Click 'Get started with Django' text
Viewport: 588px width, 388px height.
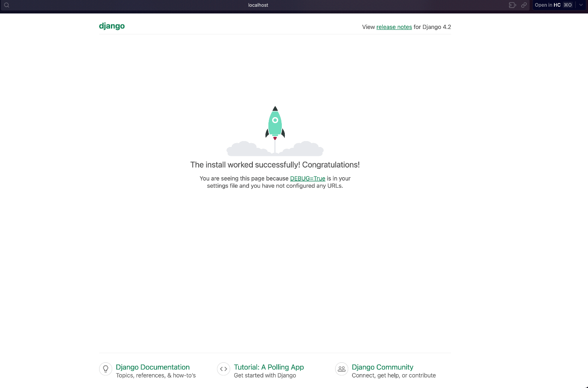[x=265, y=375]
